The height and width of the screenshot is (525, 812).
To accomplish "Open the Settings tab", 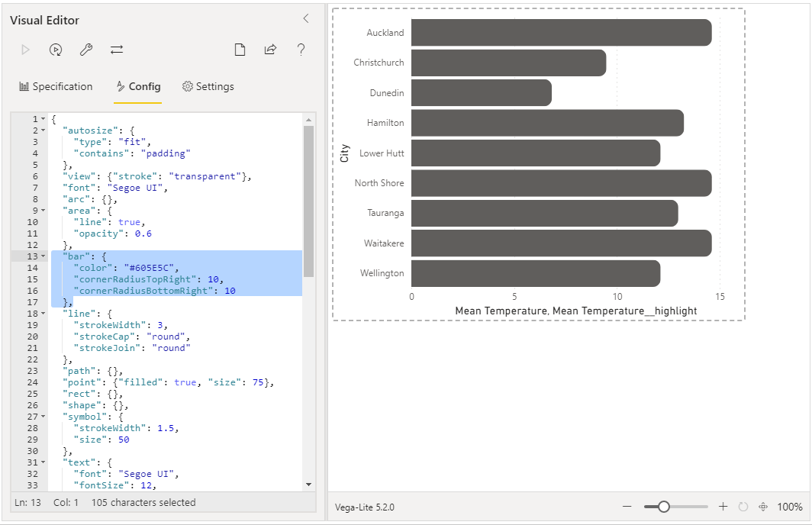I will 208,86.
